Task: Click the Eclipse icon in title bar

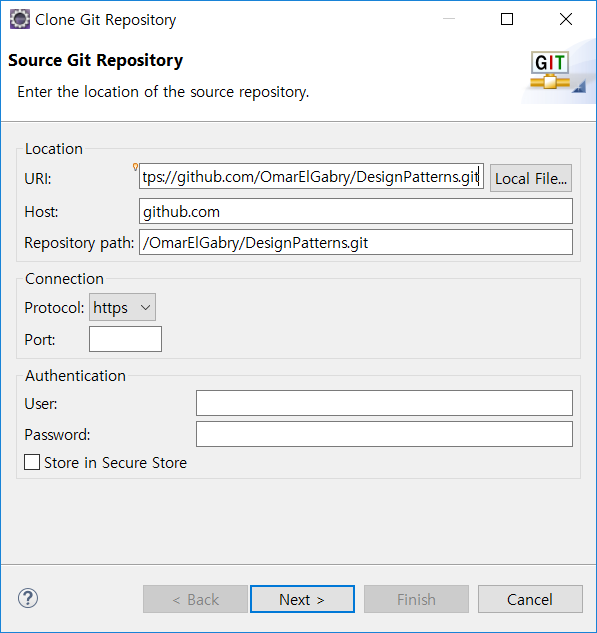Action: (20, 19)
